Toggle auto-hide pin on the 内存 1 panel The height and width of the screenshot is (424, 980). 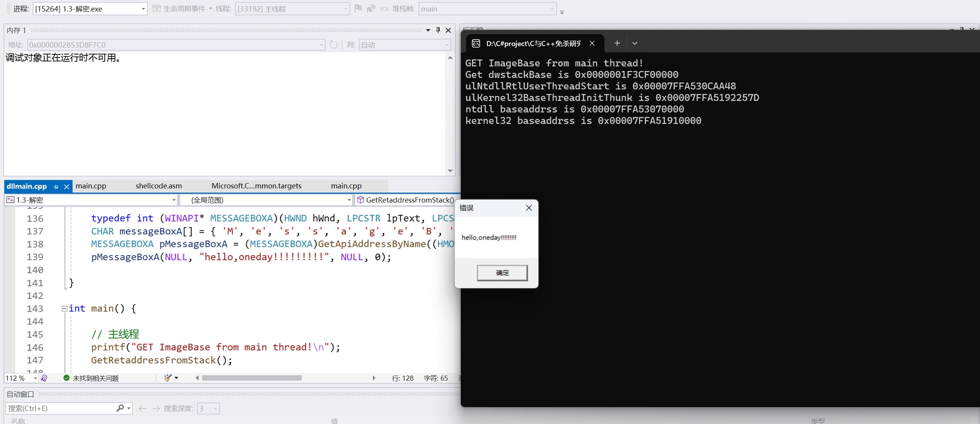(x=438, y=30)
